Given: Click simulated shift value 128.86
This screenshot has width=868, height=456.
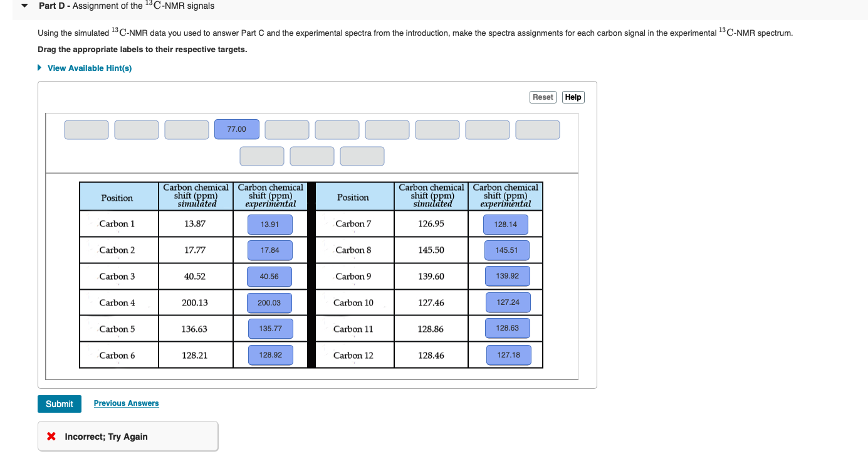Looking at the screenshot, I should 431,329.
